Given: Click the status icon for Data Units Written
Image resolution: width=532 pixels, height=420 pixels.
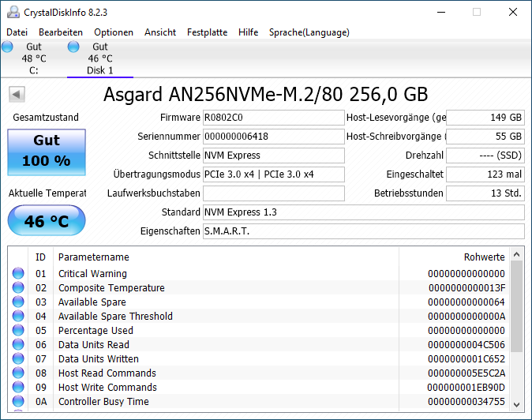Looking at the screenshot, I should click(18, 358).
